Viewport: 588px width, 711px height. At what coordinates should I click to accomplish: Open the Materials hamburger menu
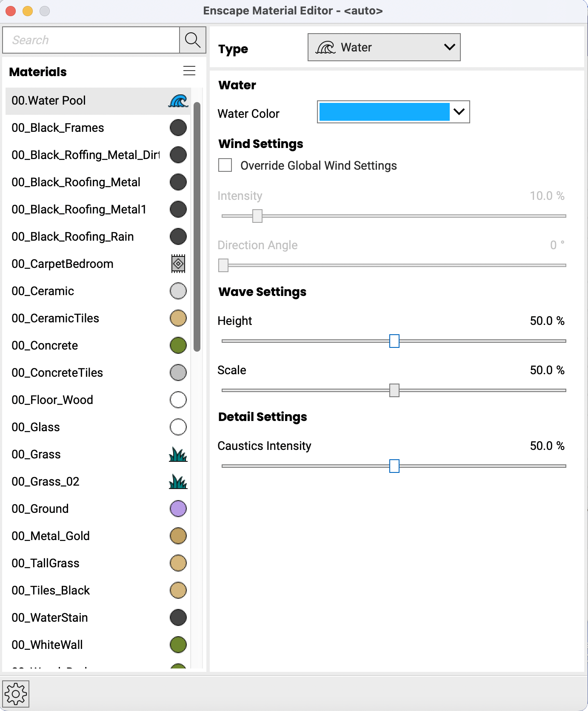(x=189, y=71)
